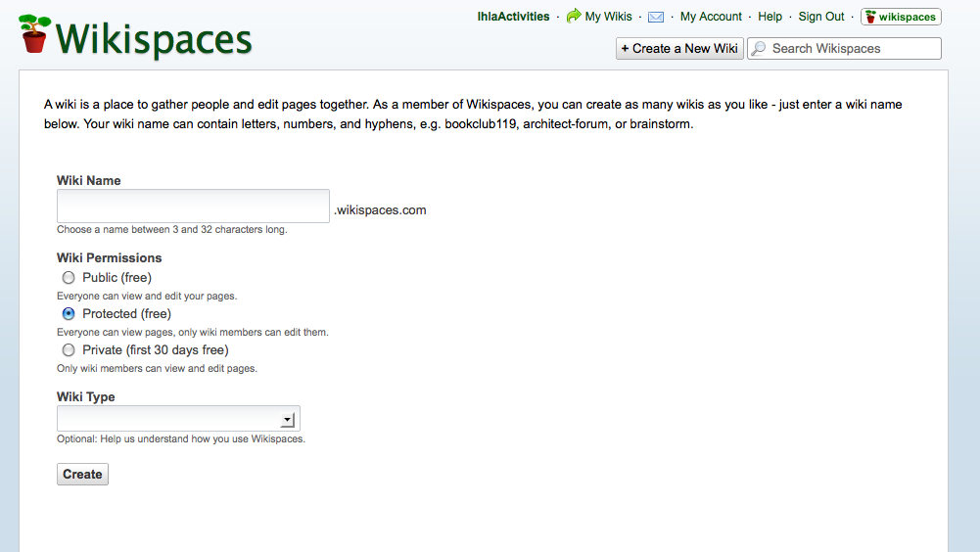Screen dimensions: 980x552
Task: Click Sign Out
Action: 821,17
